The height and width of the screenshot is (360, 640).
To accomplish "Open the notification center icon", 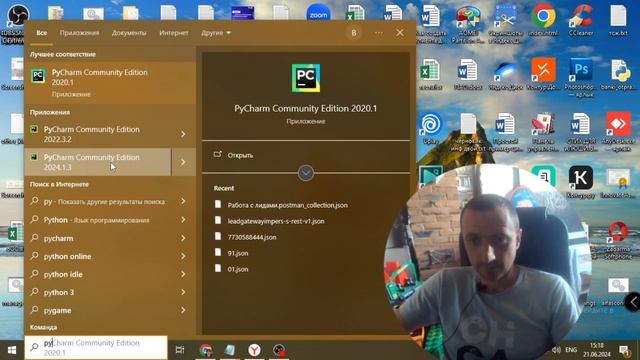I will point(624,350).
